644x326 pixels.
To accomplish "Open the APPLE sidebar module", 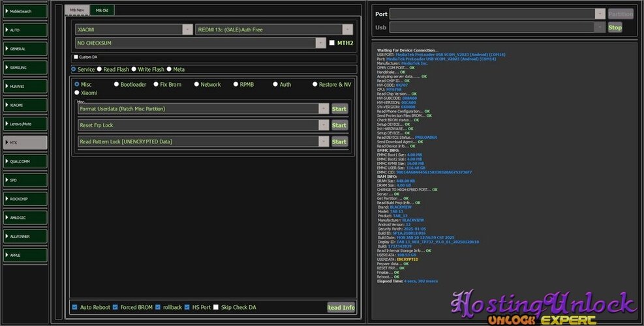I will pos(25,255).
